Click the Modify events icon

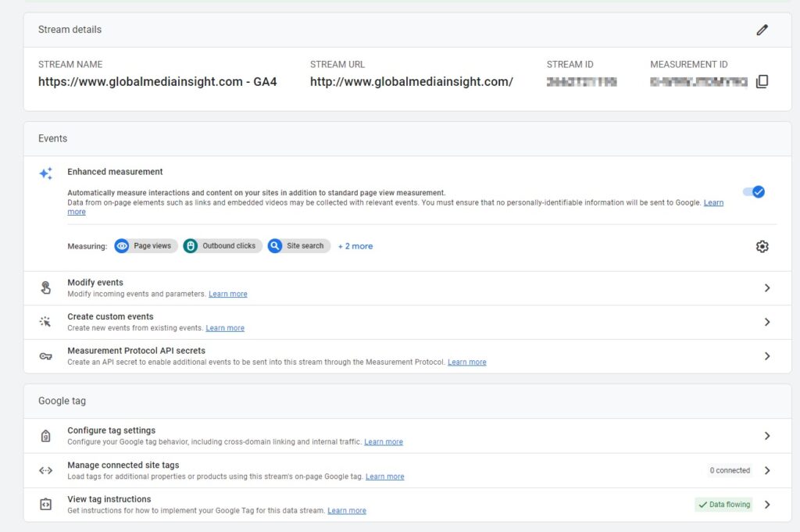[46, 287]
